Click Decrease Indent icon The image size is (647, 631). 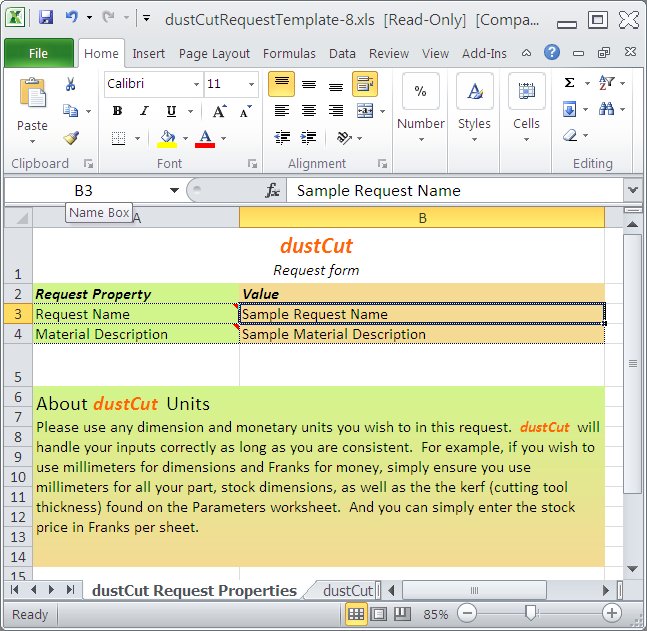tap(282, 137)
